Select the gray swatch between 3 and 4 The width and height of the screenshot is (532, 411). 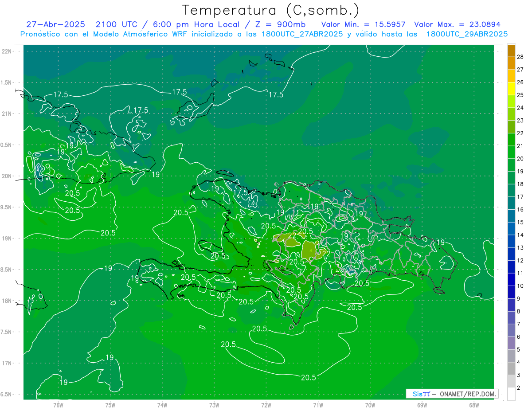(x=511, y=369)
